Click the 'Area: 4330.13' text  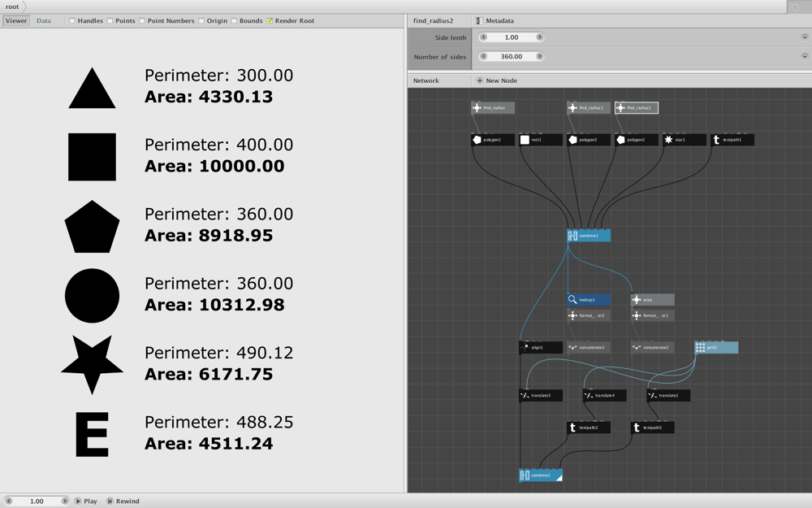pos(209,97)
